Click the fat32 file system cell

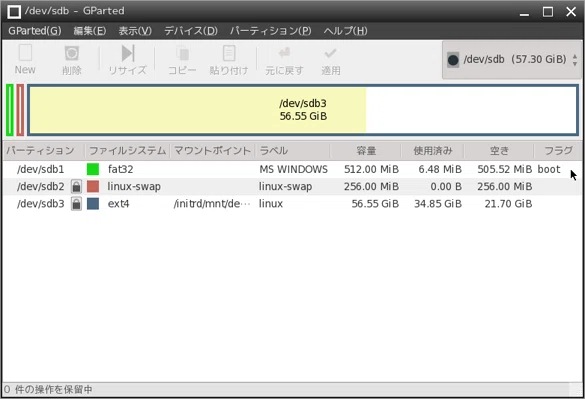click(121, 169)
